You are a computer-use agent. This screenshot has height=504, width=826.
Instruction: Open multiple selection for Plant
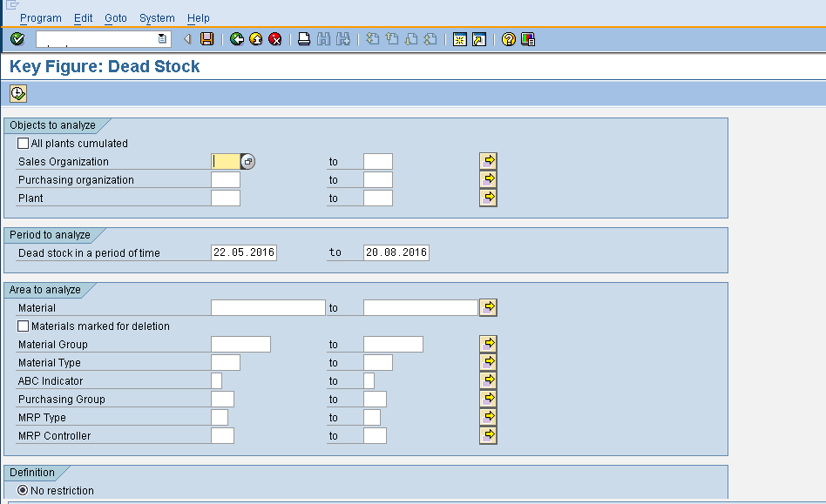point(488,198)
